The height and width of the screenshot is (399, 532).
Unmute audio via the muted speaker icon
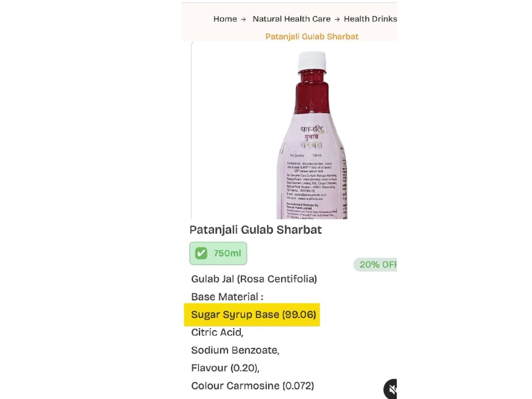390,389
